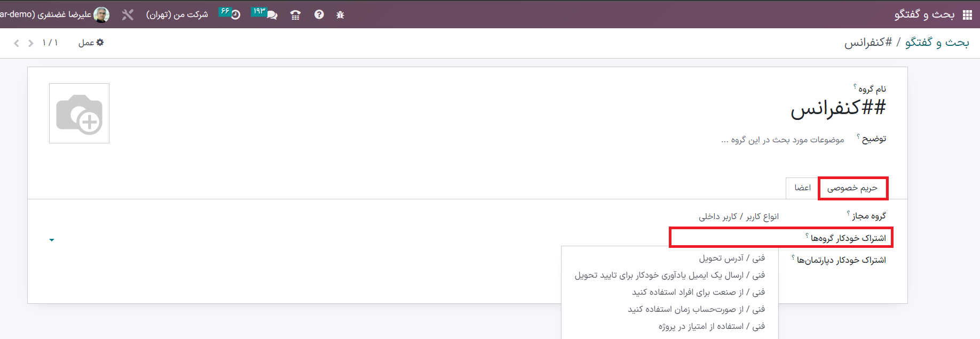Click the group image upload placeholder
The width and height of the screenshot is (980, 339).
click(79, 113)
